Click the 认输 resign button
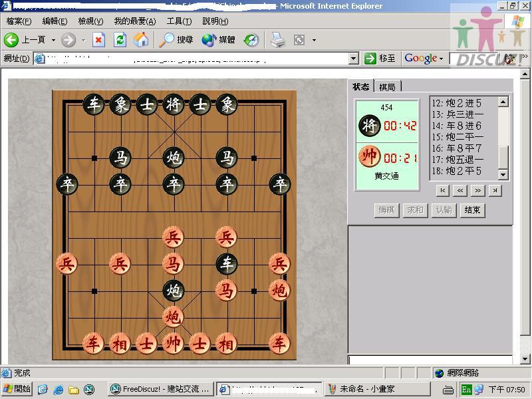Viewport: 532px width, 399px height. (444, 210)
